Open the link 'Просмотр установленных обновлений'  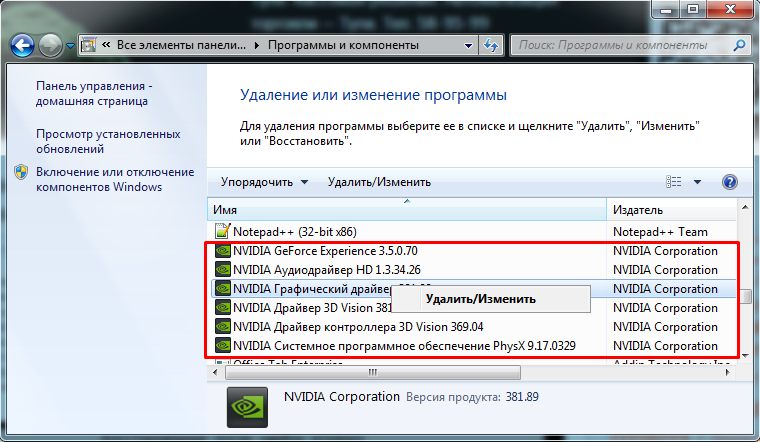tap(108, 141)
